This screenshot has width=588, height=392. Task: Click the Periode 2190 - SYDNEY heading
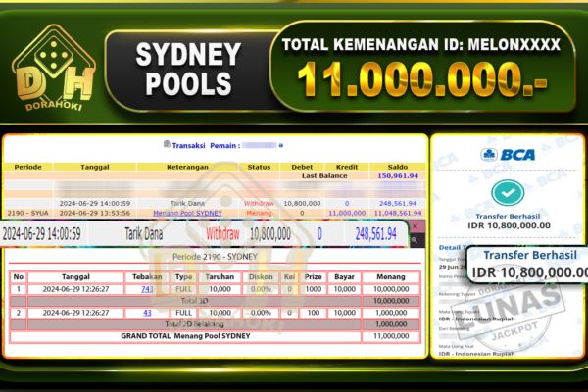tap(215, 257)
